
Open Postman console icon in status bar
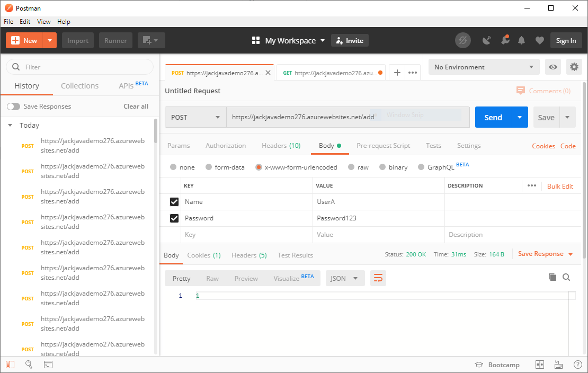tap(48, 365)
